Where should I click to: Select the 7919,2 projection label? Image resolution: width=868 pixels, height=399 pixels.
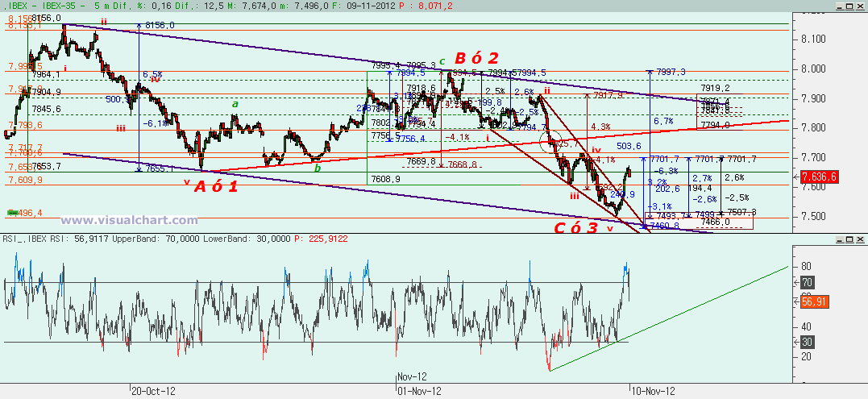(715, 88)
